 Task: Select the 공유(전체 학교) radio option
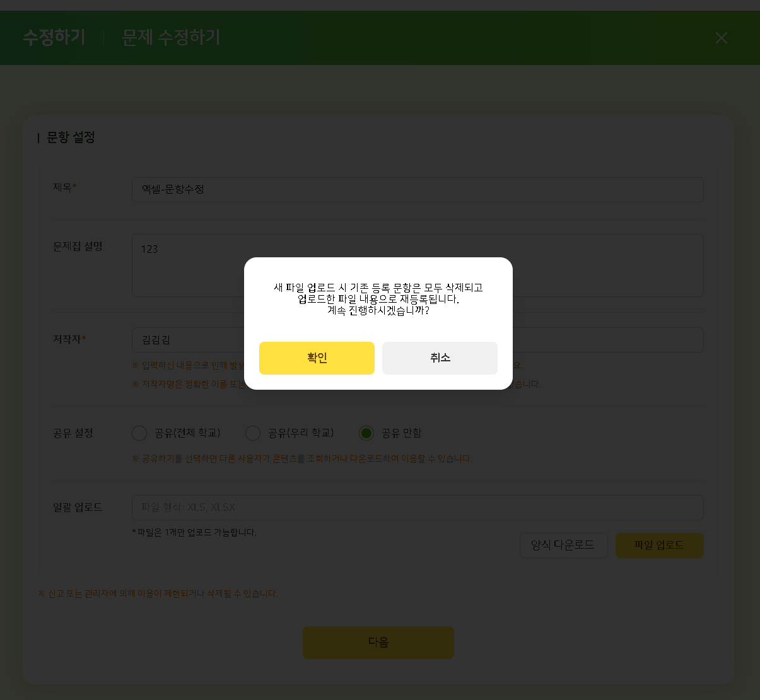[x=139, y=433]
